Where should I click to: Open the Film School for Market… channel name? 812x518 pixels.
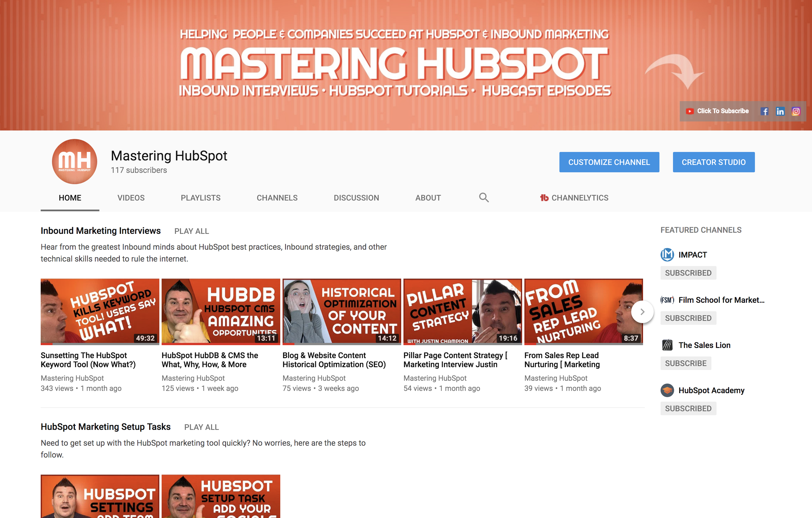coord(721,300)
